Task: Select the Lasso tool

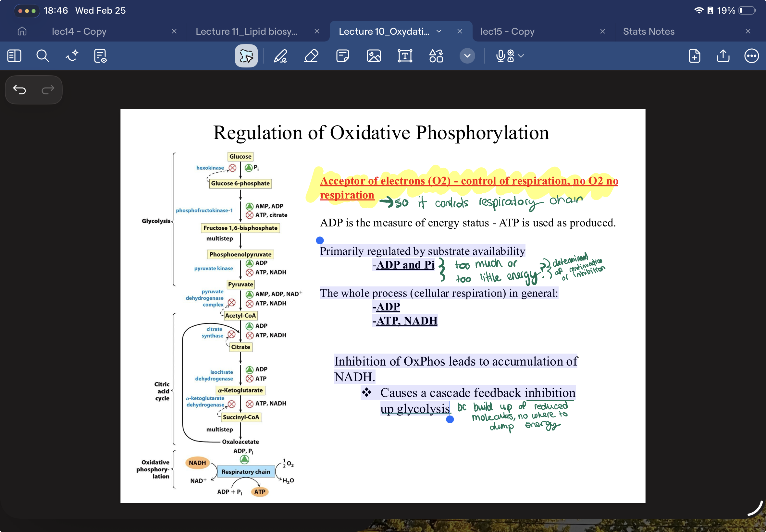Action: (x=246, y=56)
